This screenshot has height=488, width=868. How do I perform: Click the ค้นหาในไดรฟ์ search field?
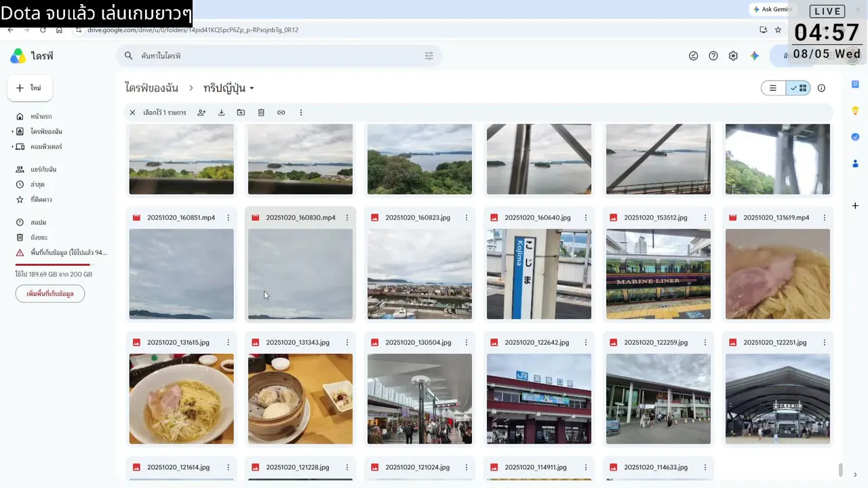pos(278,56)
